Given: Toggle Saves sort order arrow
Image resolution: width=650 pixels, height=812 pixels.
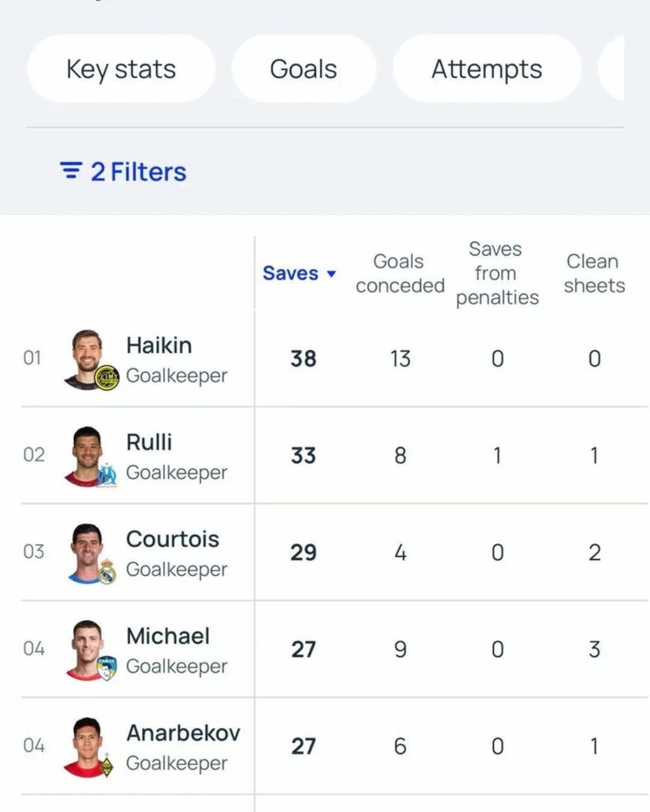Looking at the screenshot, I should [x=331, y=274].
